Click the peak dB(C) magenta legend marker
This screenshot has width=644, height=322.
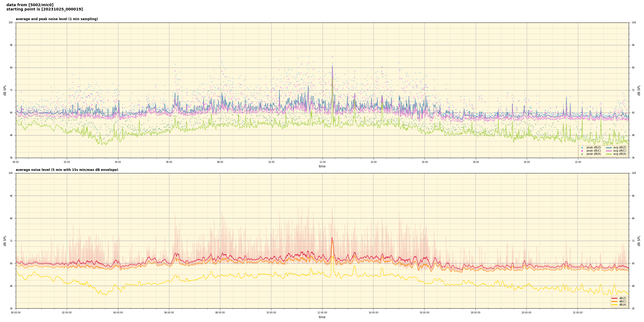(582, 151)
